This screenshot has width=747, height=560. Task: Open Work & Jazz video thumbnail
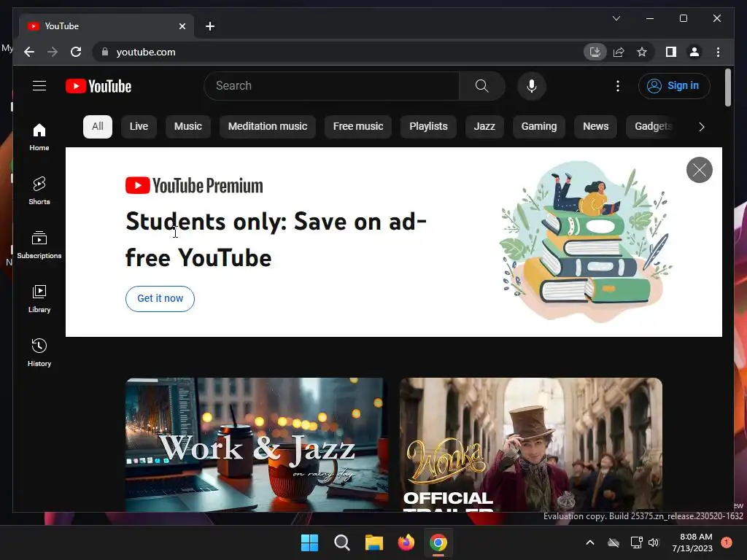pyautogui.click(x=256, y=444)
